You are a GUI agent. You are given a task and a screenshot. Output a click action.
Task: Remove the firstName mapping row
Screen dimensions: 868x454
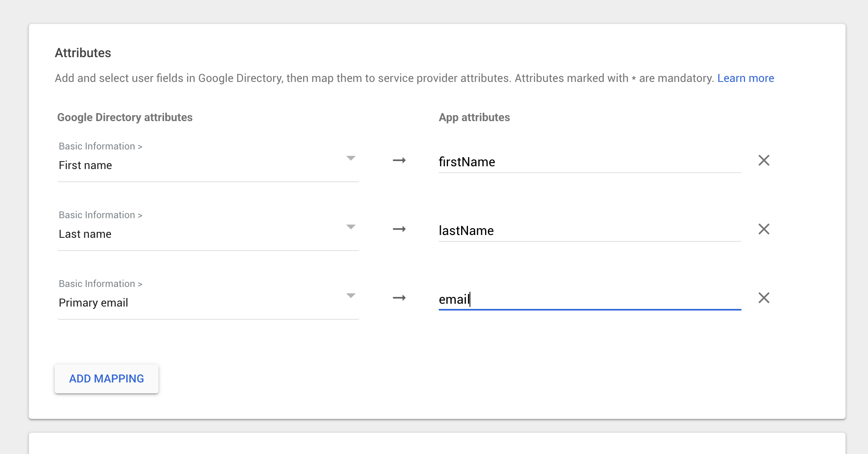click(x=764, y=160)
